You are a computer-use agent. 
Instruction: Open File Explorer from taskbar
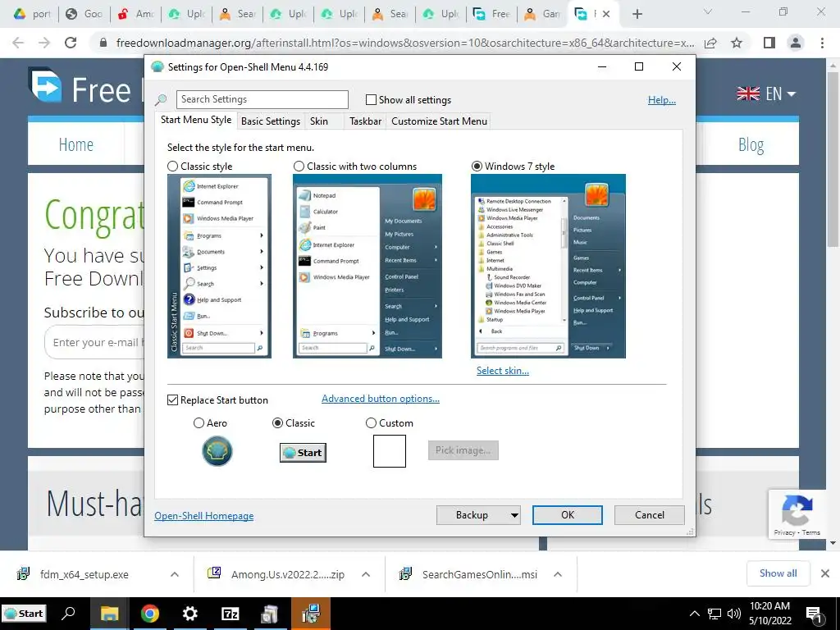pos(109,614)
